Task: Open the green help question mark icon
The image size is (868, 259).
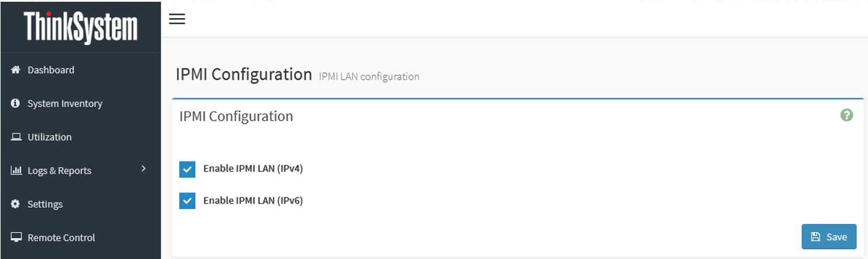Action: tap(846, 116)
